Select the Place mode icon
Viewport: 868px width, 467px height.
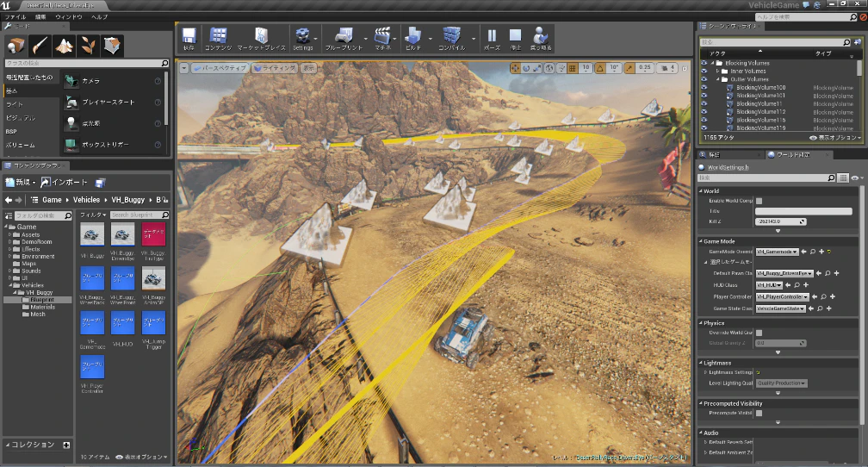16,46
